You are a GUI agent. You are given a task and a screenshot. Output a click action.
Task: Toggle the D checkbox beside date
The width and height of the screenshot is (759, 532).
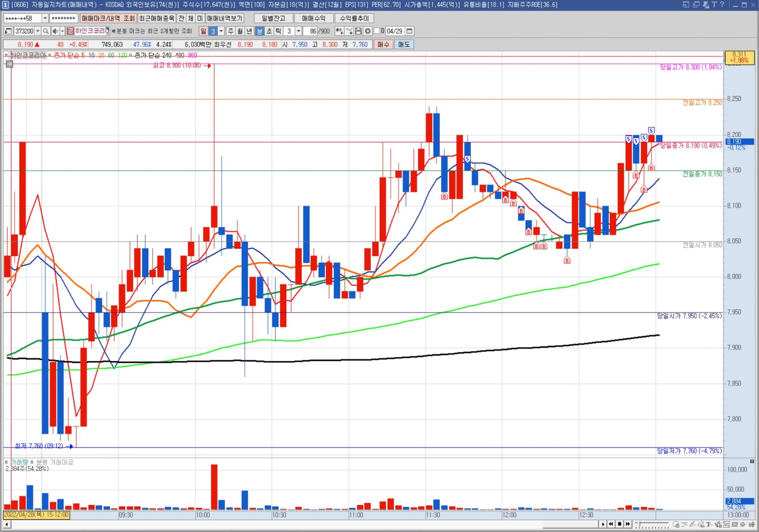coord(377,31)
